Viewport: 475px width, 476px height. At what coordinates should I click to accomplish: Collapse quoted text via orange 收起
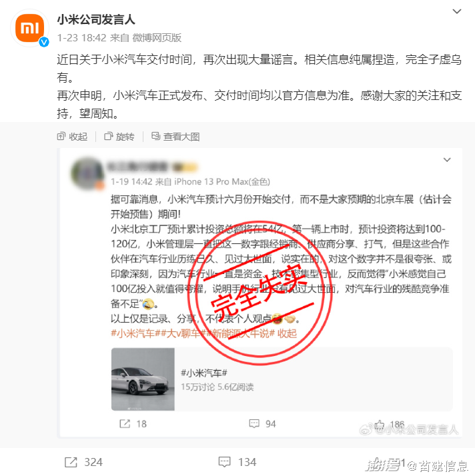click(x=287, y=333)
